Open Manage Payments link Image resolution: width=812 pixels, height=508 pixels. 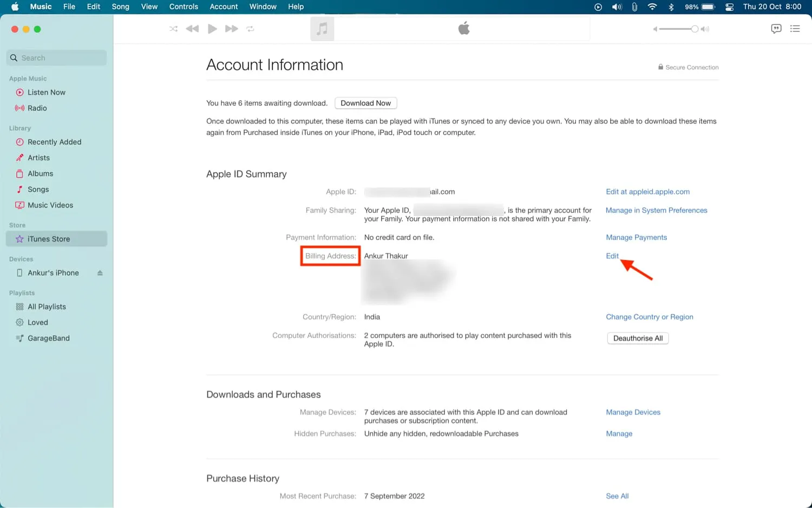[636, 237]
